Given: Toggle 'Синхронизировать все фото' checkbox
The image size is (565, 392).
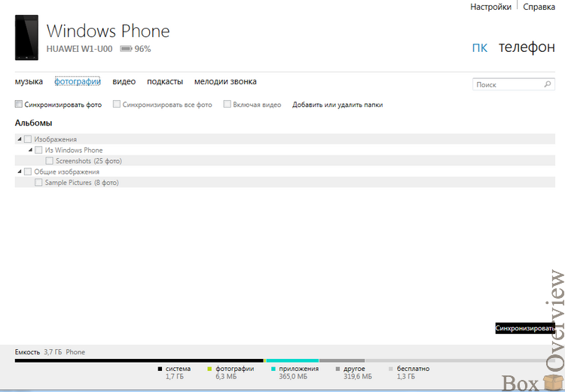Looking at the screenshot, I should tap(116, 104).
